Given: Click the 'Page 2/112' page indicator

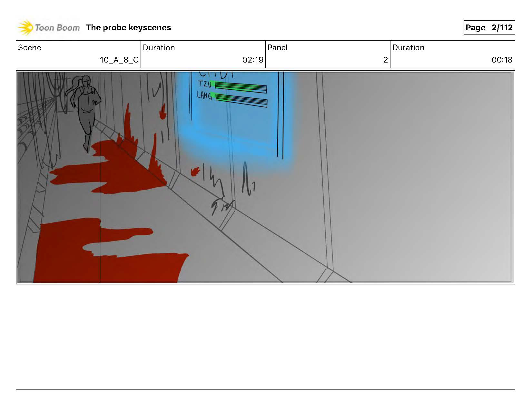Looking at the screenshot, I should pos(489,28).
